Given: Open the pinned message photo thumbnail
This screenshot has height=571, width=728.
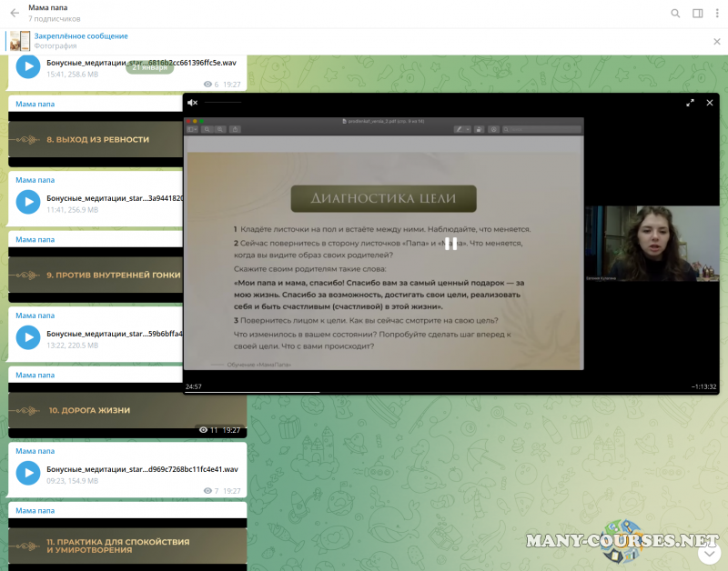Looking at the screenshot, I should click(20, 41).
